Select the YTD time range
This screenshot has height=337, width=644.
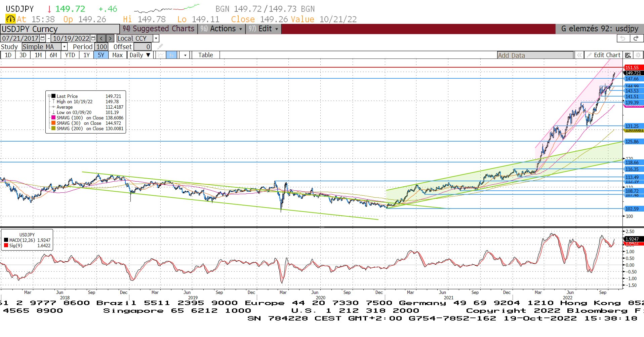click(70, 55)
